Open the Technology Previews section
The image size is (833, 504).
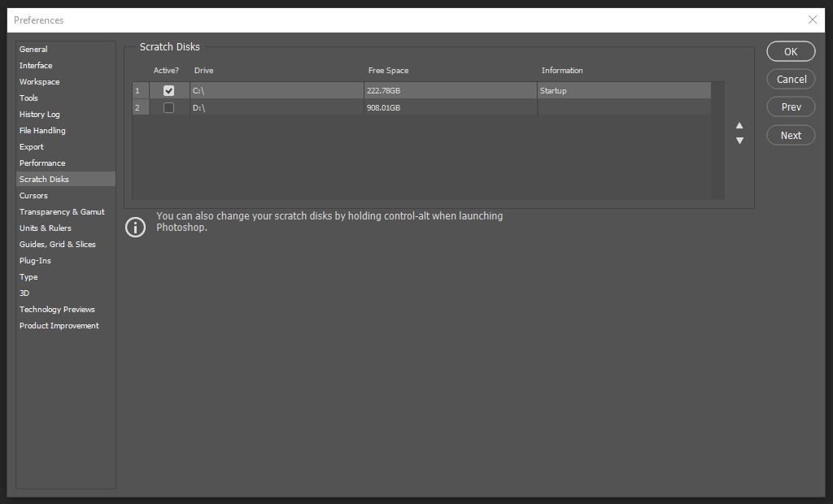click(57, 309)
